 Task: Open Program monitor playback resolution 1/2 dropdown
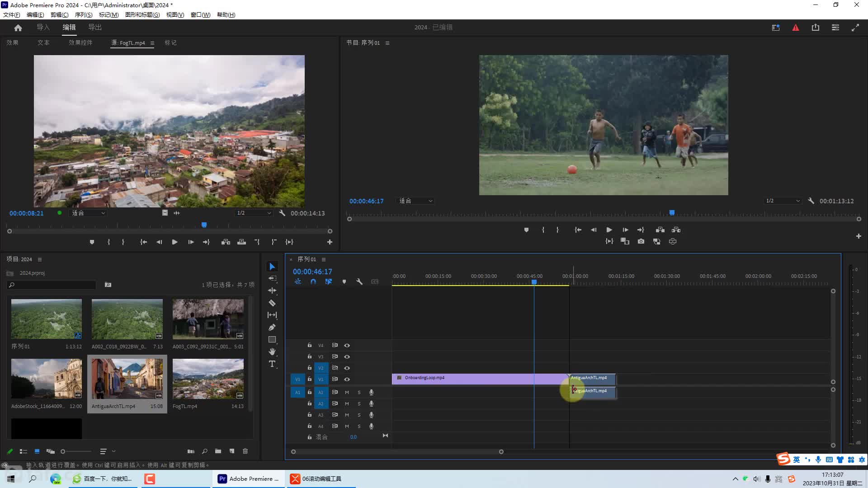(x=783, y=201)
